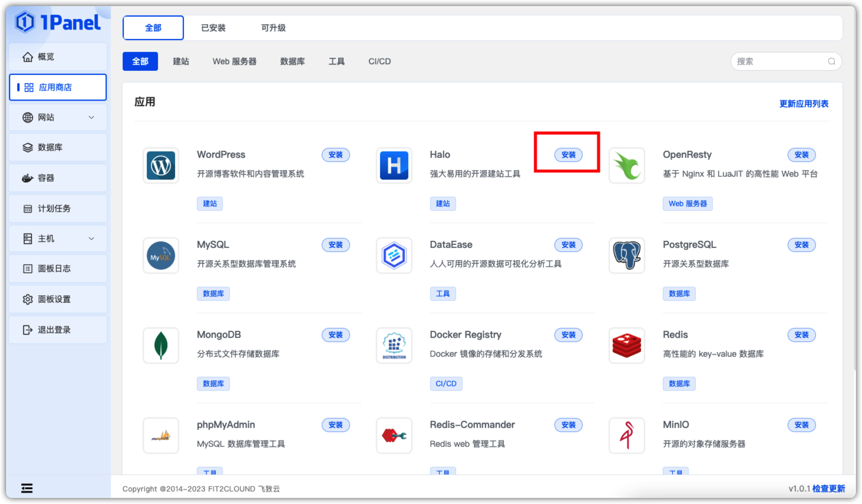
Task: Click the CI/CD tag under Docker Registry
Action: tap(446, 384)
